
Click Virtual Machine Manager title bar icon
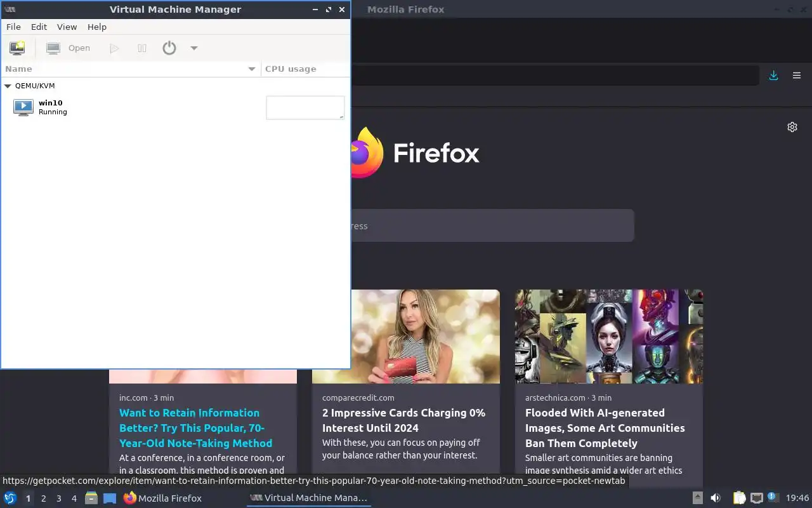[10, 10]
